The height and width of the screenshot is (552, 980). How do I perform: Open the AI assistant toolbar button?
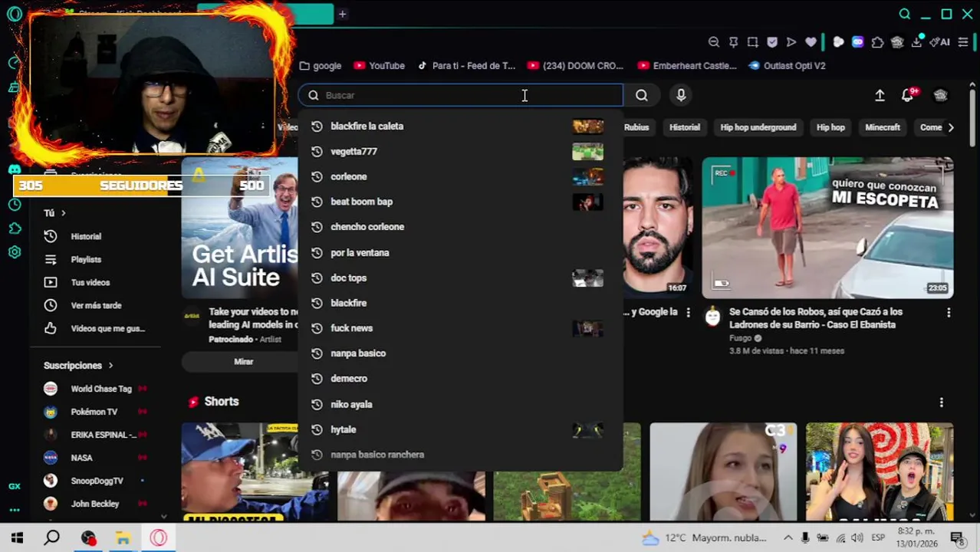tap(939, 42)
